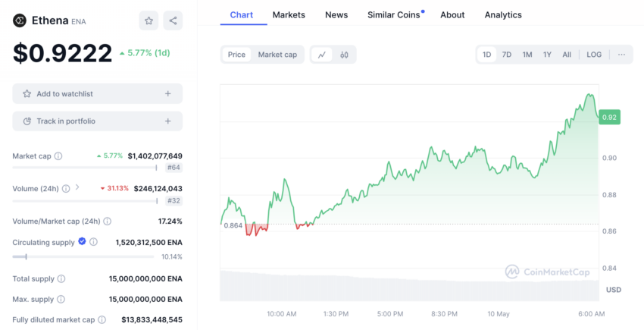
Task: Click Add to watchlist button
Action: (x=97, y=94)
